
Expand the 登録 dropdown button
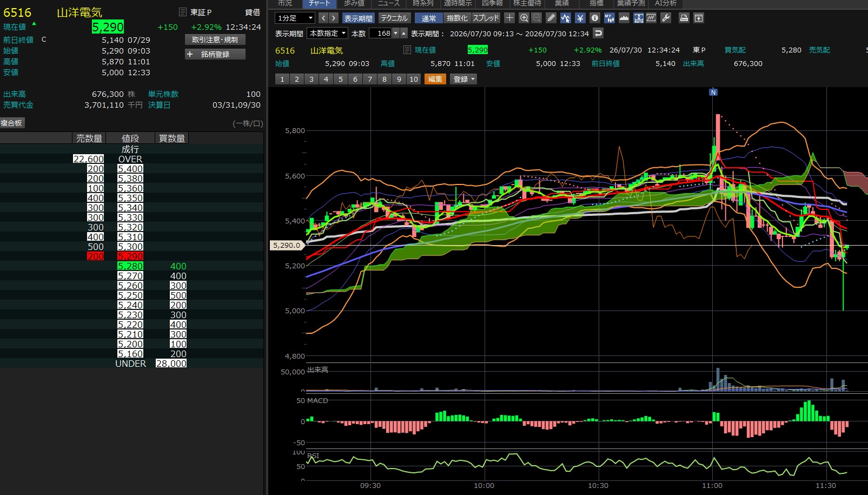(x=464, y=79)
